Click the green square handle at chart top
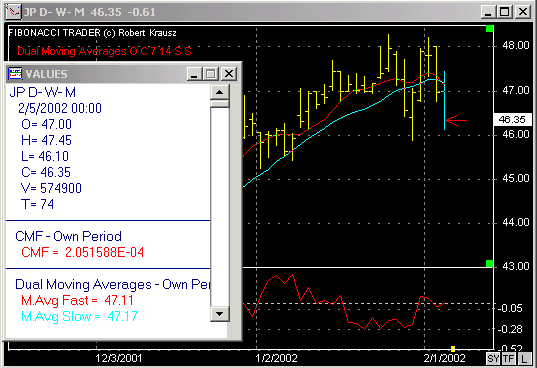Screen dimensions: 537x368 coord(489,29)
